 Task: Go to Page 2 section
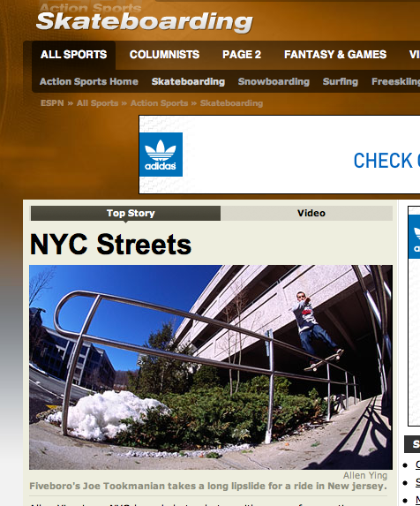[x=242, y=54]
